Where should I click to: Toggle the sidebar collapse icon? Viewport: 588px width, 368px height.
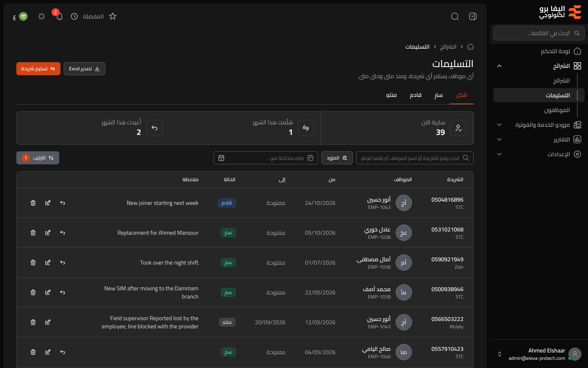tap(473, 16)
